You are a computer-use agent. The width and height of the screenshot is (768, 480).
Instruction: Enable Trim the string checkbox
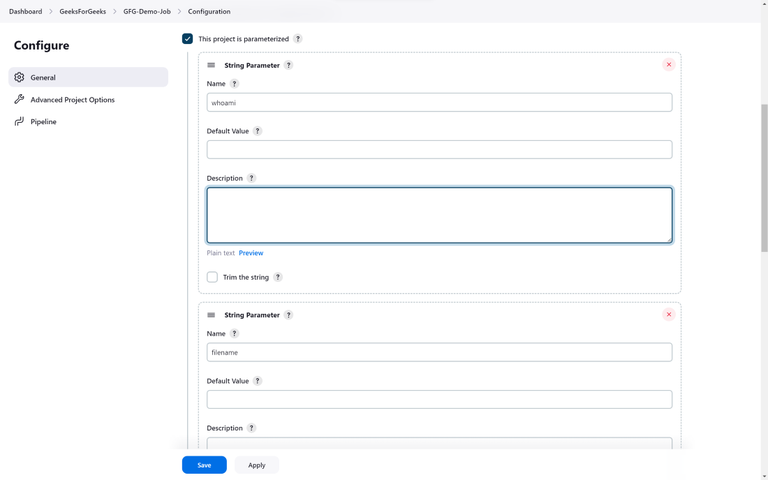(212, 277)
